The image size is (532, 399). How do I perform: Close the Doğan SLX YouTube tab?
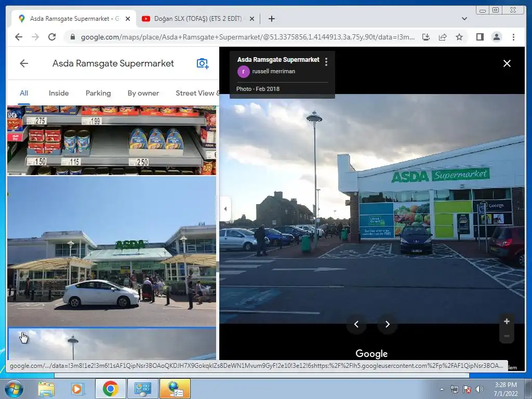252,19
